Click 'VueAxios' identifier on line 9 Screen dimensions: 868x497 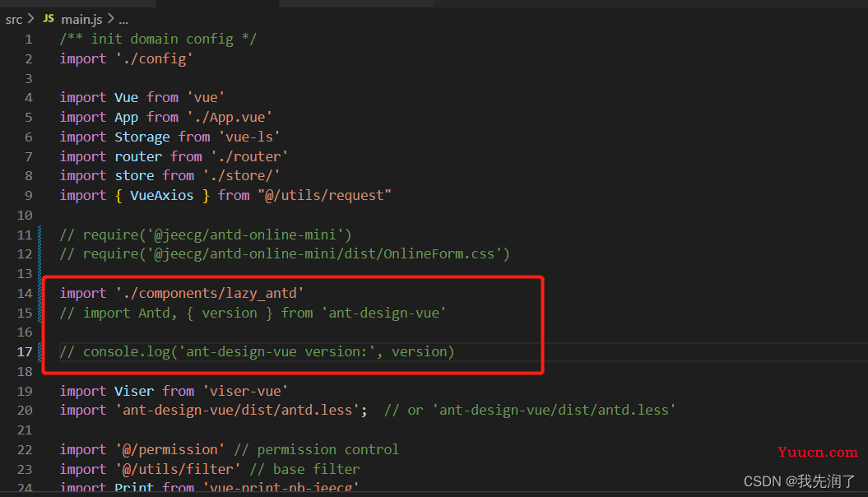(x=161, y=195)
